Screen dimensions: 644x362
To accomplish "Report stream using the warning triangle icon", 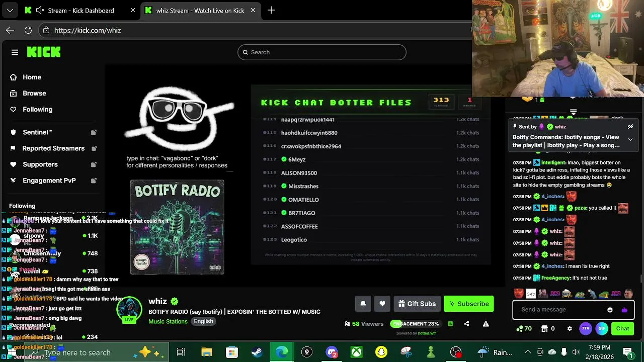I will 486,324.
